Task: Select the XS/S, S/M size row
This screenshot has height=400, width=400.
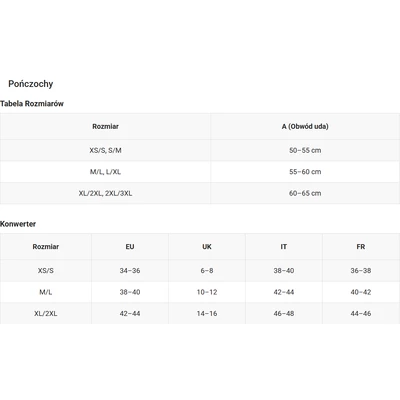Action: point(200,150)
